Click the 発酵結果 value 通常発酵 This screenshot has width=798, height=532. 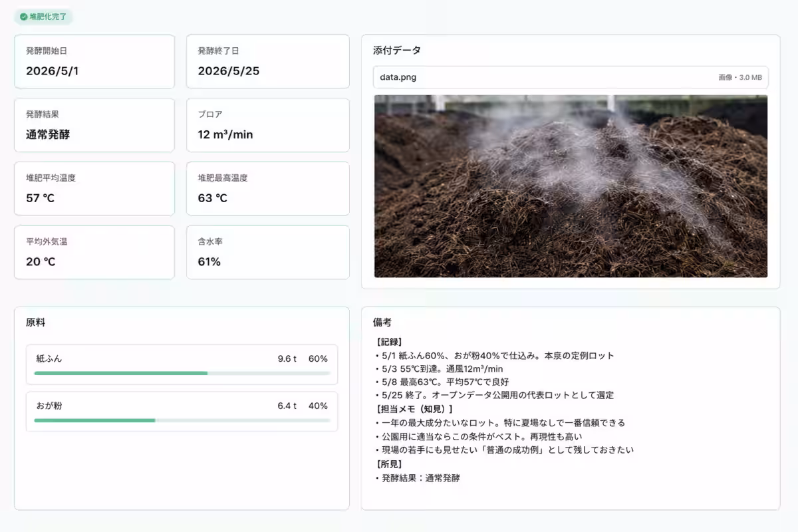click(48, 134)
